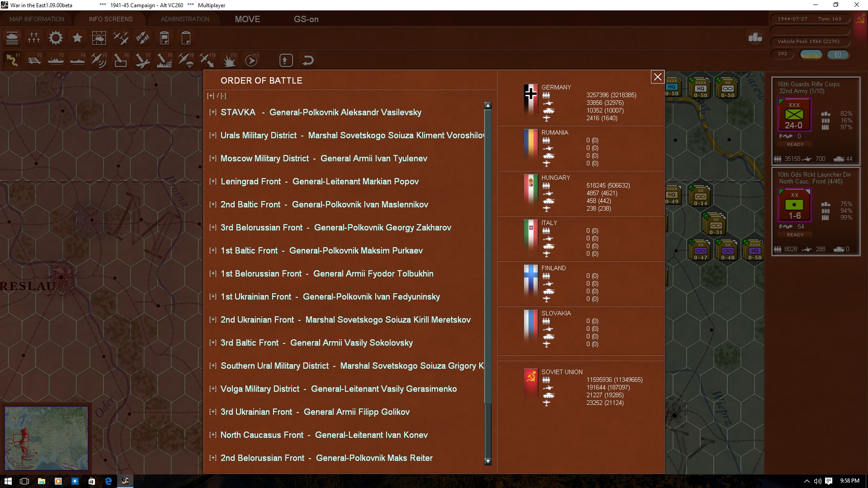Select the F1 move mode icon
This screenshot has height=488, width=868.
[x=13, y=60]
